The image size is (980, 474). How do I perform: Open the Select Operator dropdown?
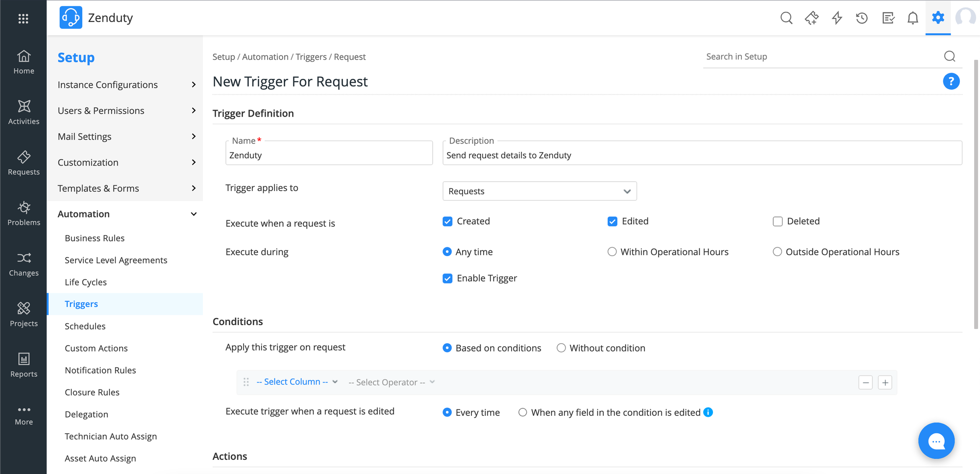click(x=392, y=382)
